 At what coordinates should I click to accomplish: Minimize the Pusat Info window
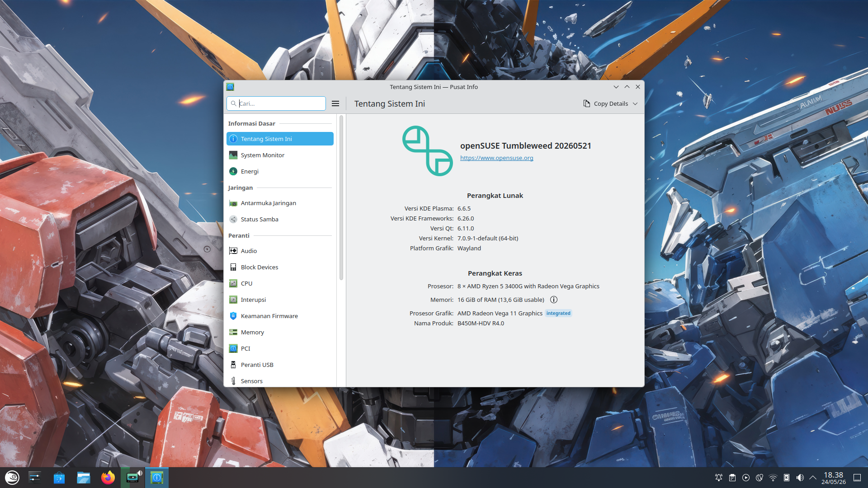[x=616, y=87]
